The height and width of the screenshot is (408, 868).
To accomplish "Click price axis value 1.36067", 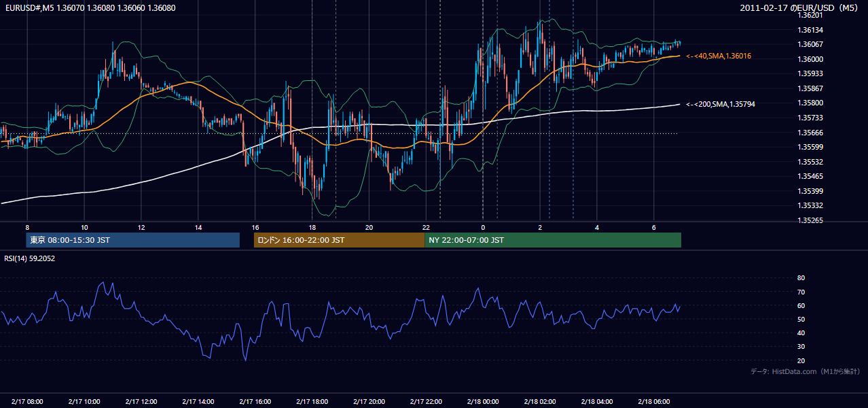I will point(810,44).
